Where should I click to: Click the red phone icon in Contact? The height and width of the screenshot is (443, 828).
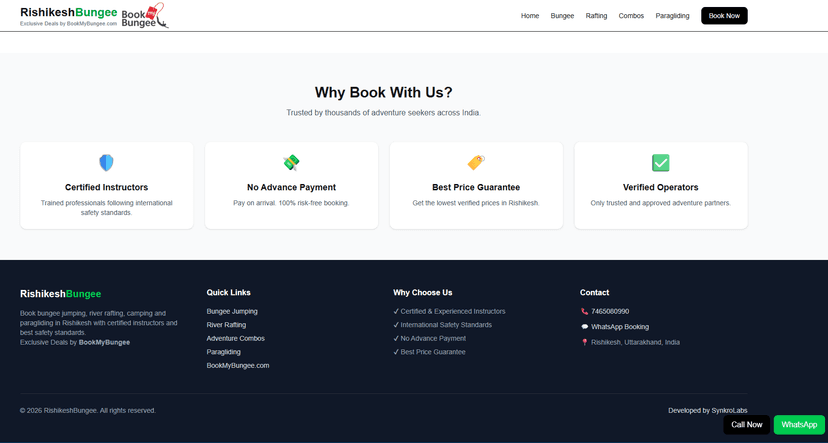(x=585, y=312)
